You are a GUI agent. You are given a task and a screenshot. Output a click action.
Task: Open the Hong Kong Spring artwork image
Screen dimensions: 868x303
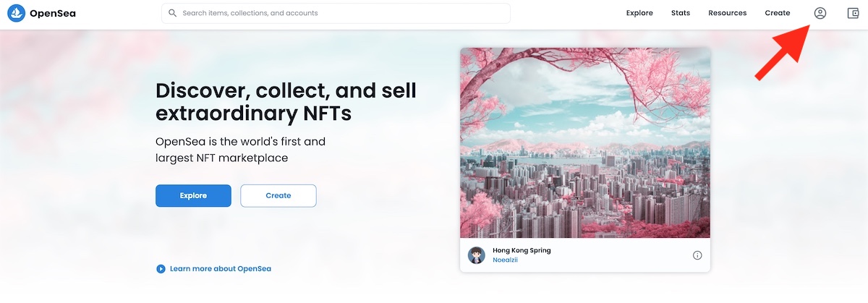click(584, 142)
